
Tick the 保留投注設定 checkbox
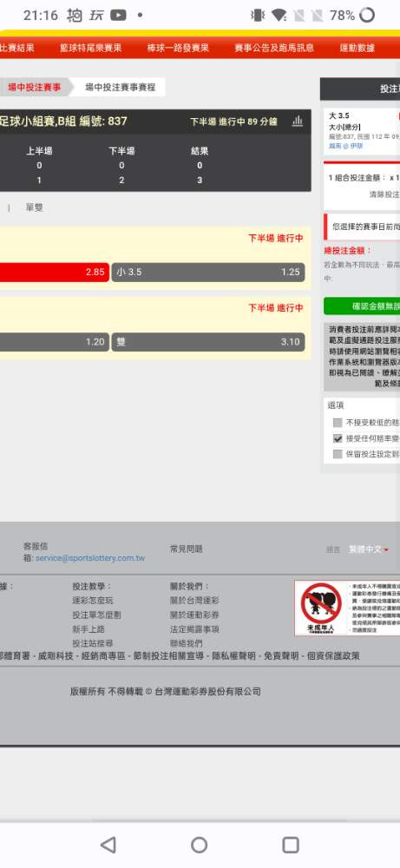pyautogui.click(x=338, y=454)
